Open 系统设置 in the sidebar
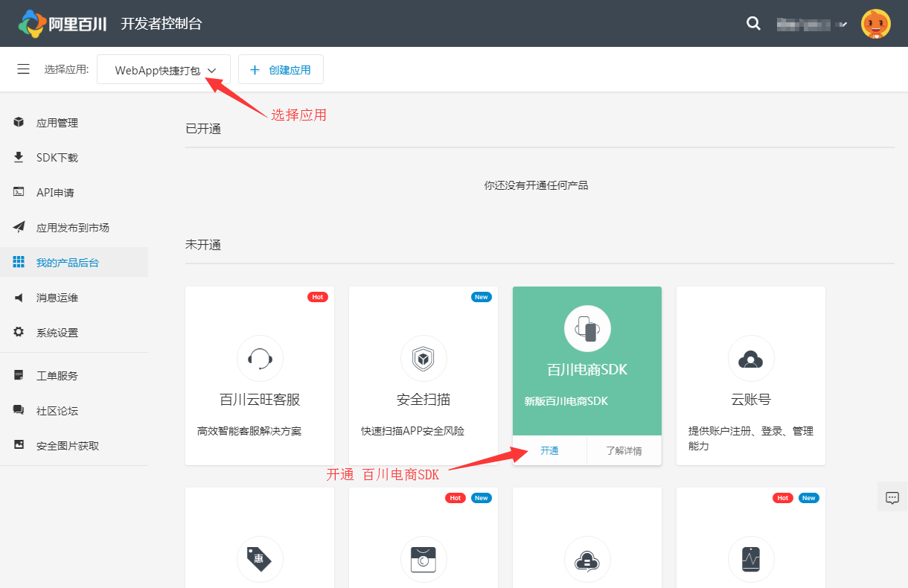The width and height of the screenshot is (908, 588). pyautogui.click(x=57, y=333)
